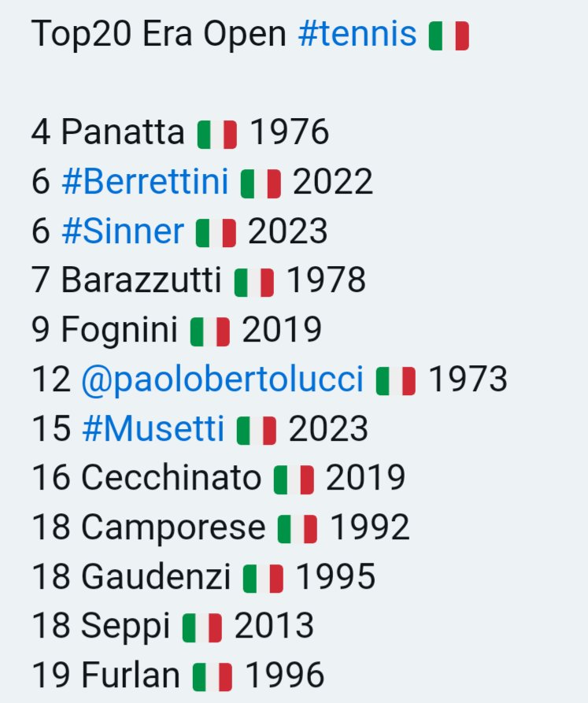
Task: Click the flag emoji after #Berrettini
Action: tap(261, 183)
